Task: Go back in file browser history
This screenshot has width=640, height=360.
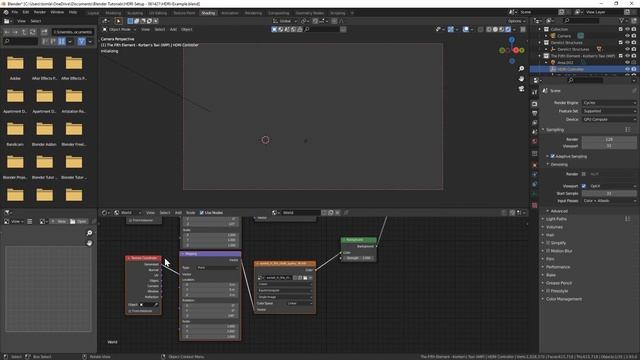Action: [x=7, y=32]
